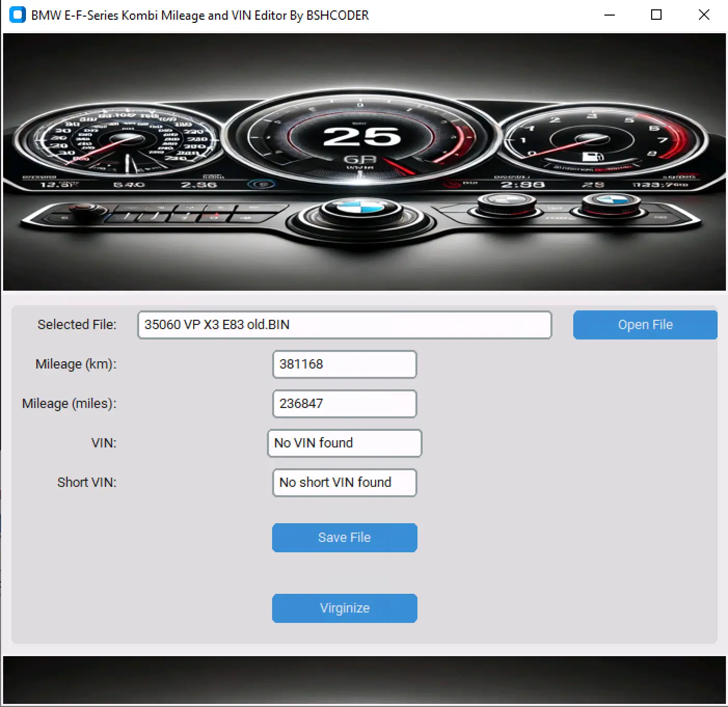728x707 pixels.
Task: Minimize the Kombi Mileage Editor window
Action: coord(610,15)
